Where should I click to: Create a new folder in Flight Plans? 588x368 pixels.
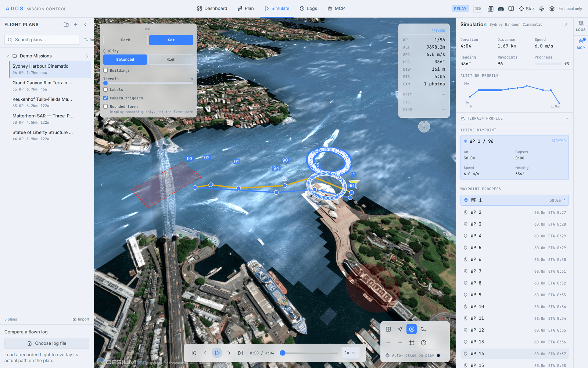click(66, 25)
